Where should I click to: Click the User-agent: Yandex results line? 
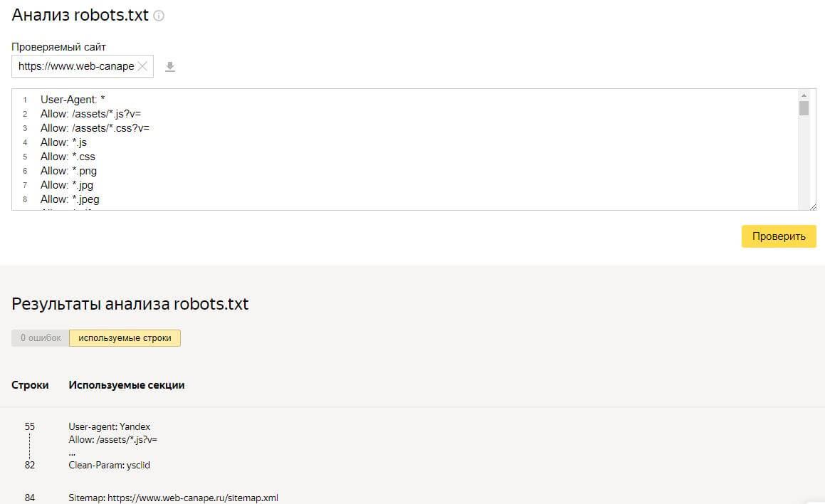109,426
